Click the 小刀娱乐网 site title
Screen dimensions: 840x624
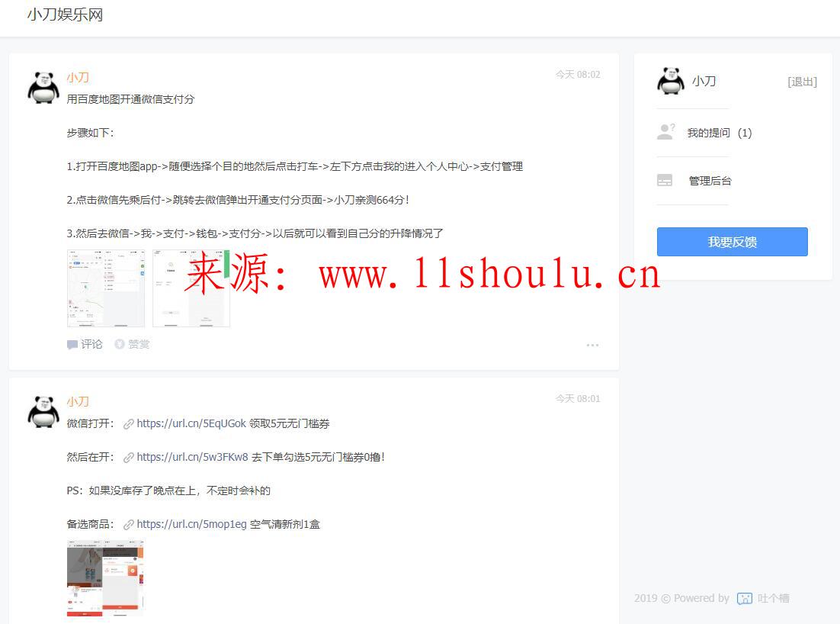click(65, 14)
